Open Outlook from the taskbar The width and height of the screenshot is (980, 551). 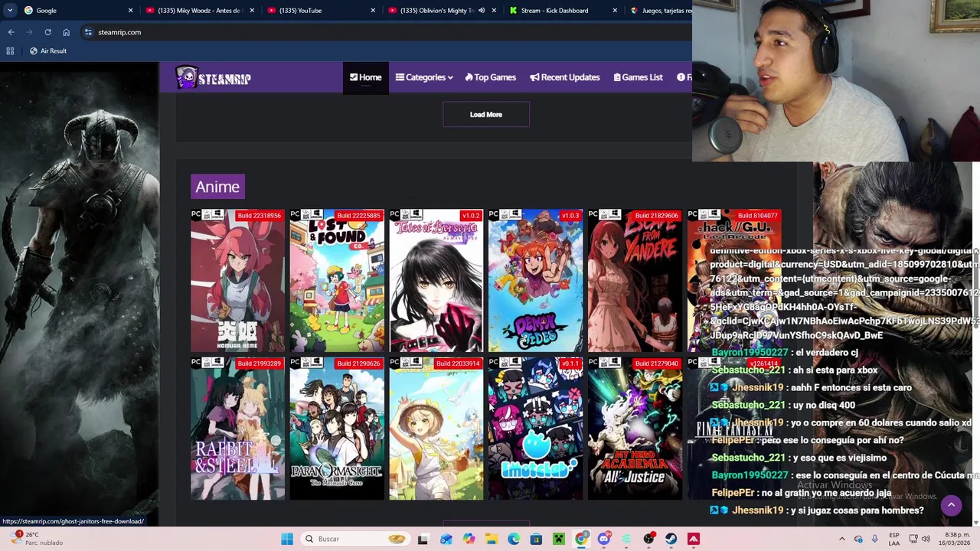coord(446,539)
